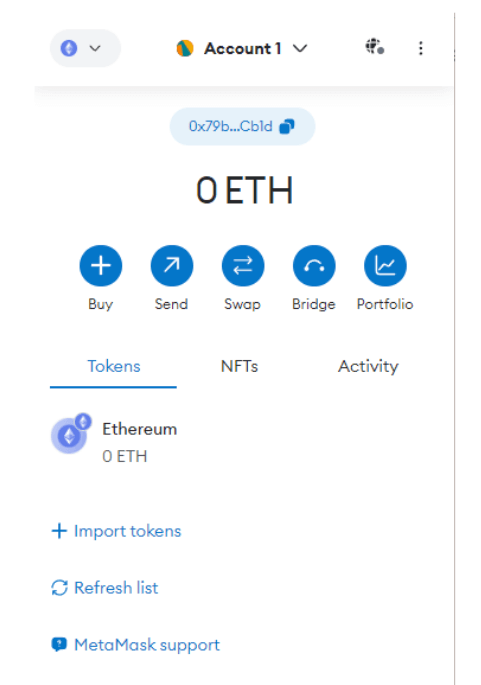
Task: Open the Portfolio chart icon
Action: click(385, 266)
